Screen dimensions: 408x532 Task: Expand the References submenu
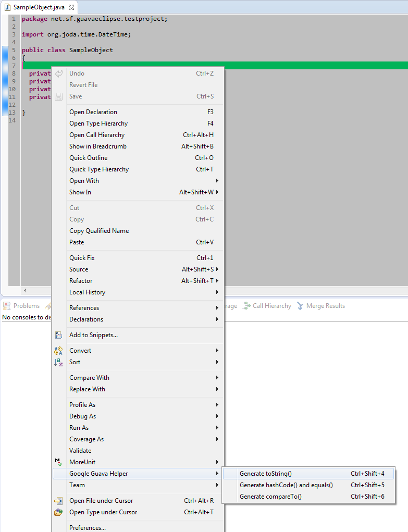point(138,308)
